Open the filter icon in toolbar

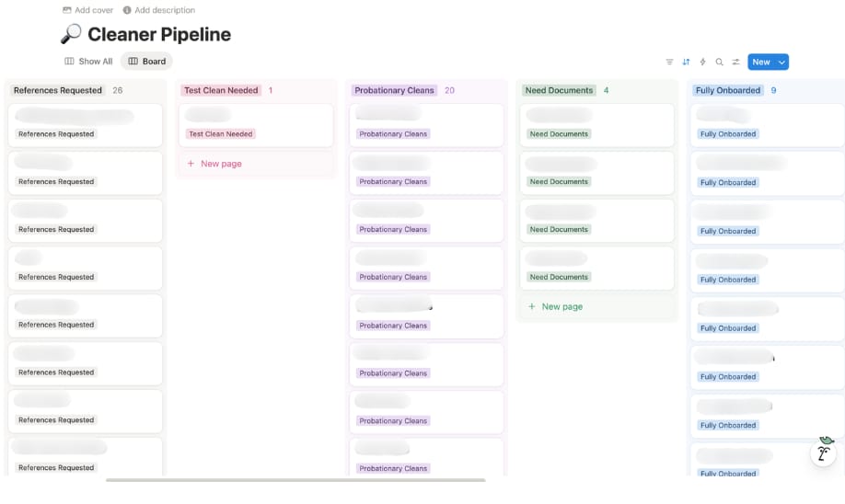pyautogui.click(x=669, y=63)
